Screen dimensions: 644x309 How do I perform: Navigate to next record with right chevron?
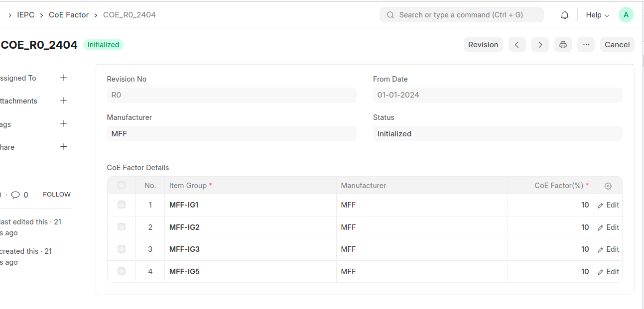(x=540, y=44)
